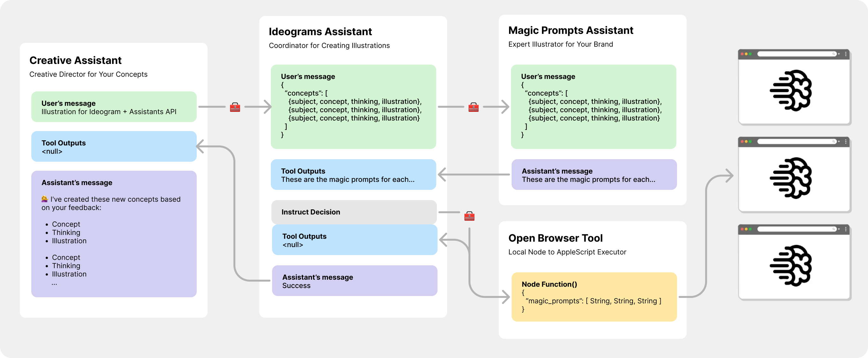This screenshot has width=868, height=358.
Task: Click the toolbox icon after Creative Assistant's user message
Action: [235, 107]
